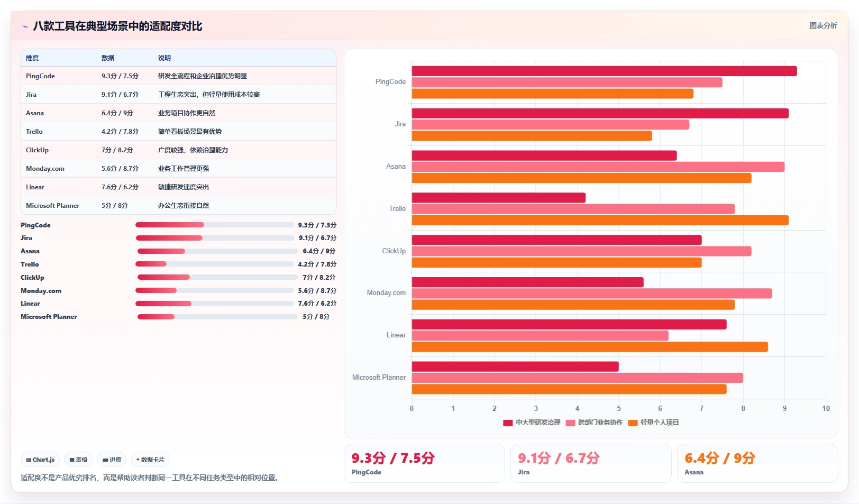859x504 pixels.
Task: Open the PingCode 9.3分 / 7.5分 data card
Action: click(424, 463)
